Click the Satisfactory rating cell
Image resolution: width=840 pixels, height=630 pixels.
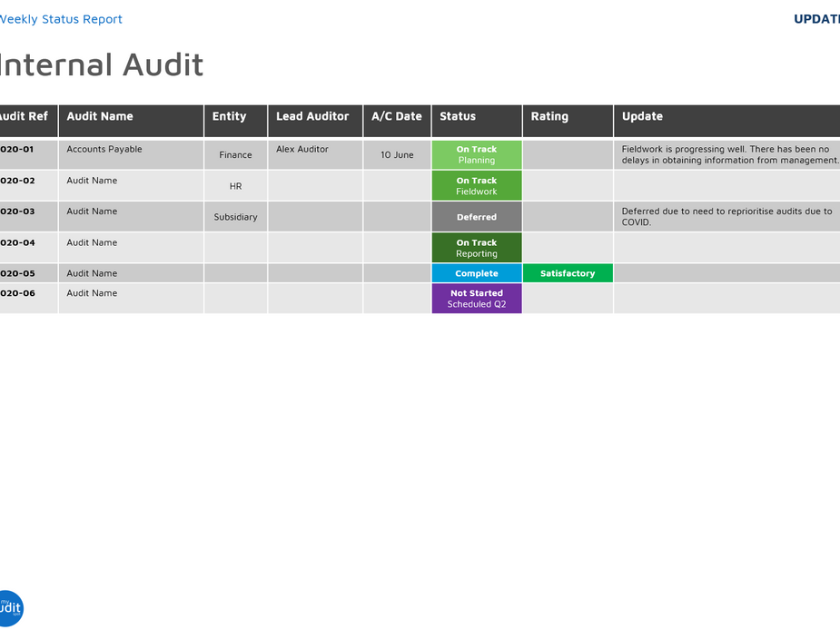point(568,273)
